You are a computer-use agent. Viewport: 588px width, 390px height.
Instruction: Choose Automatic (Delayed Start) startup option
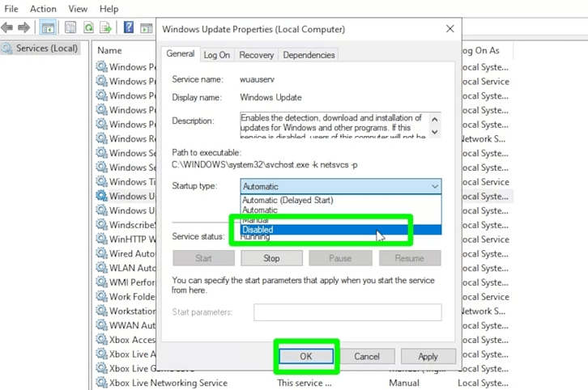[x=340, y=200]
